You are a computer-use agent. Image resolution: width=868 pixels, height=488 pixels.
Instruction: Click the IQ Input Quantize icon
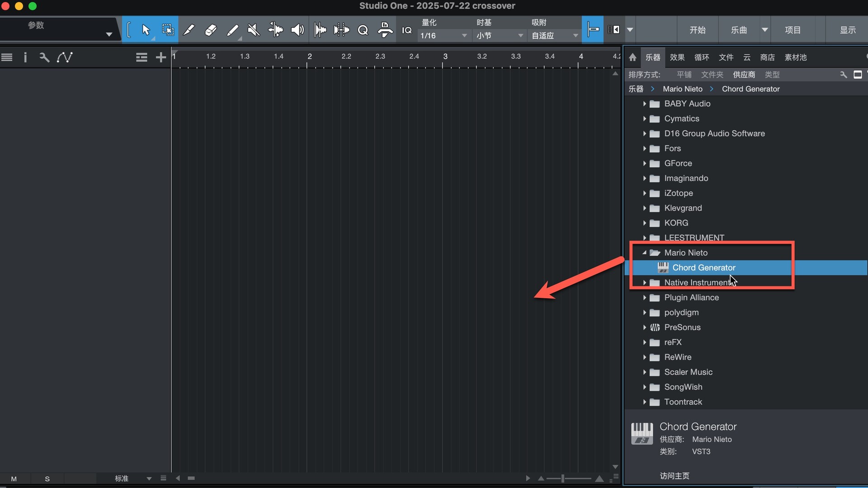tap(407, 30)
